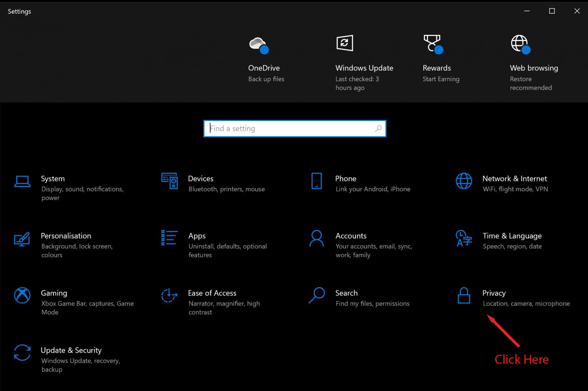Click the Ease of Access icon
This screenshot has height=391, width=588.
(169, 295)
